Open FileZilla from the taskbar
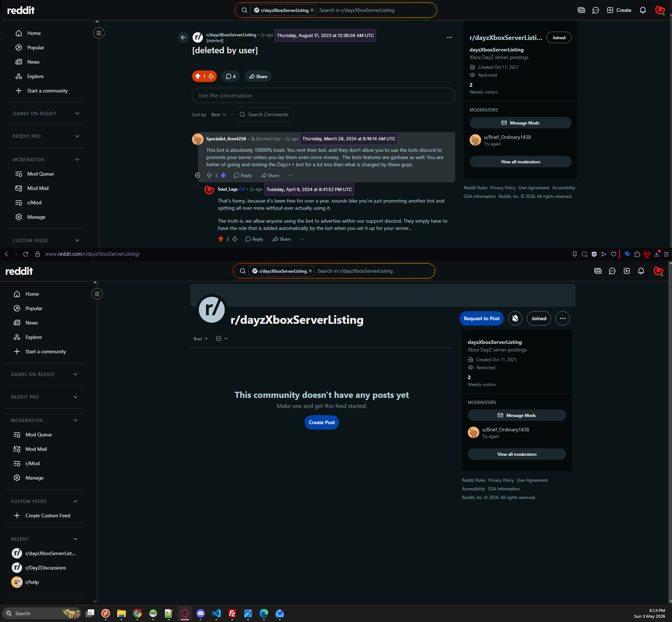This screenshot has width=672, height=622. (232, 613)
